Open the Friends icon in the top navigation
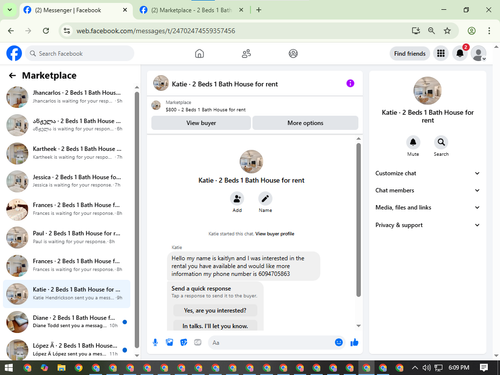This screenshot has width=500, height=375. tap(246, 53)
